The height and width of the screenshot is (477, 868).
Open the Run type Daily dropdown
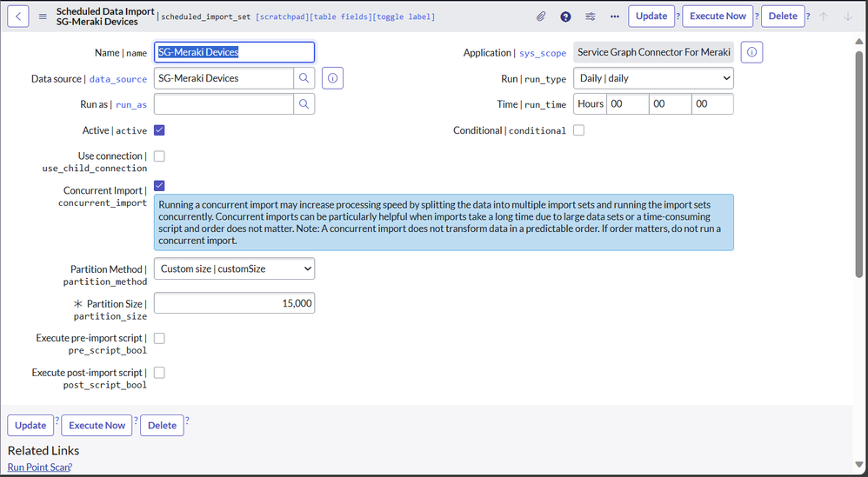tap(653, 78)
